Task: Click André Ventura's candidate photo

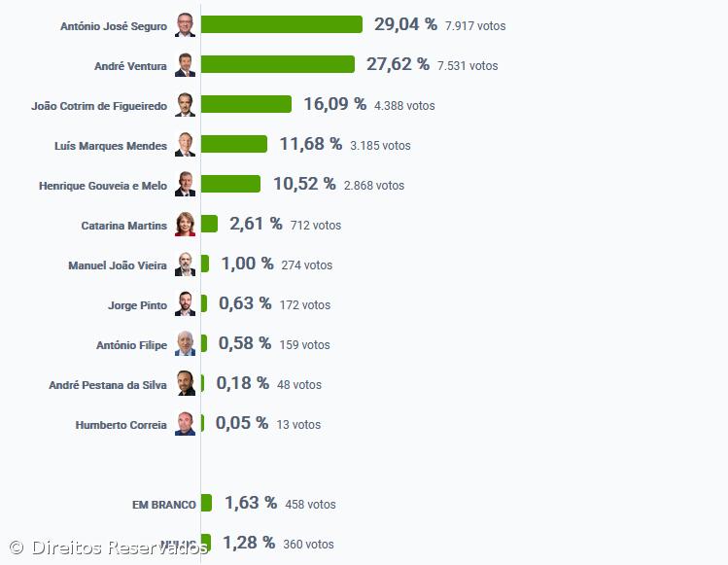Action: pyautogui.click(x=185, y=65)
